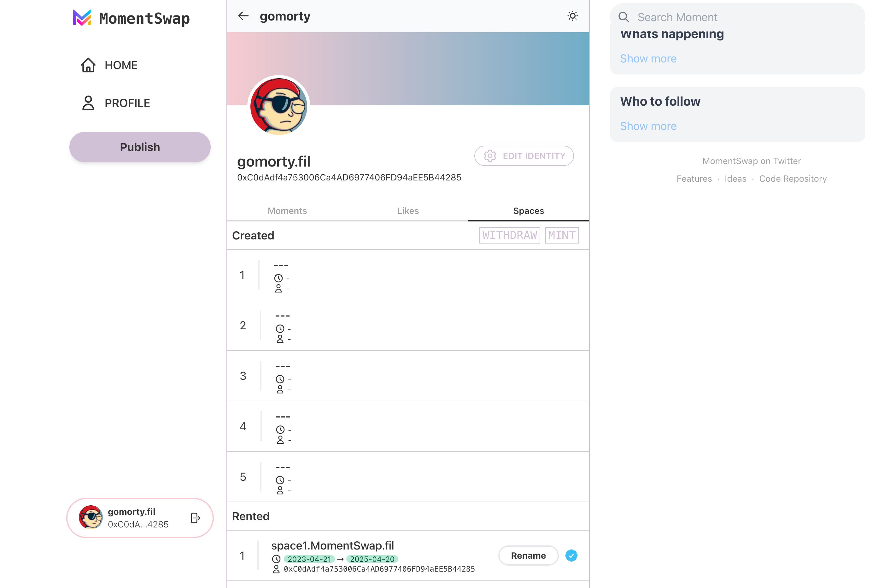The width and height of the screenshot is (878, 588).
Task: Switch to the Likes tab on profile
Action: click(x=407, y=211)
